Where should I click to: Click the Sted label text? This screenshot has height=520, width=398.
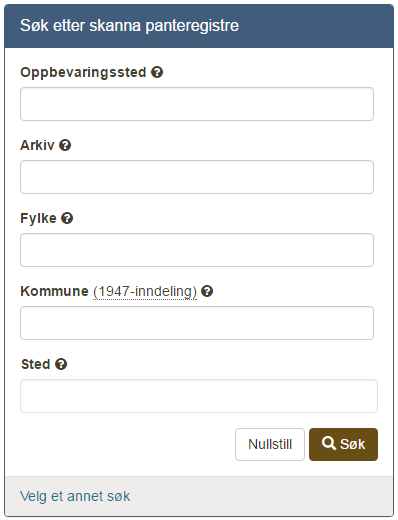click(x=36, y=364)
